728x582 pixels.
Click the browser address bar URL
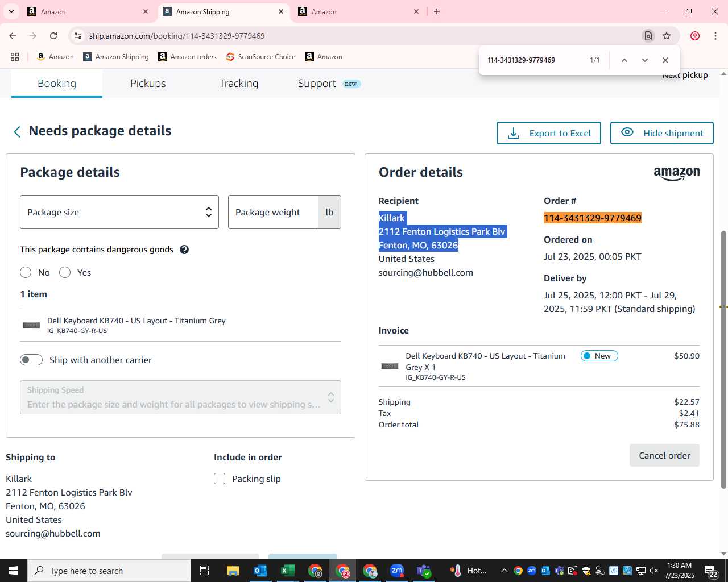177,36
